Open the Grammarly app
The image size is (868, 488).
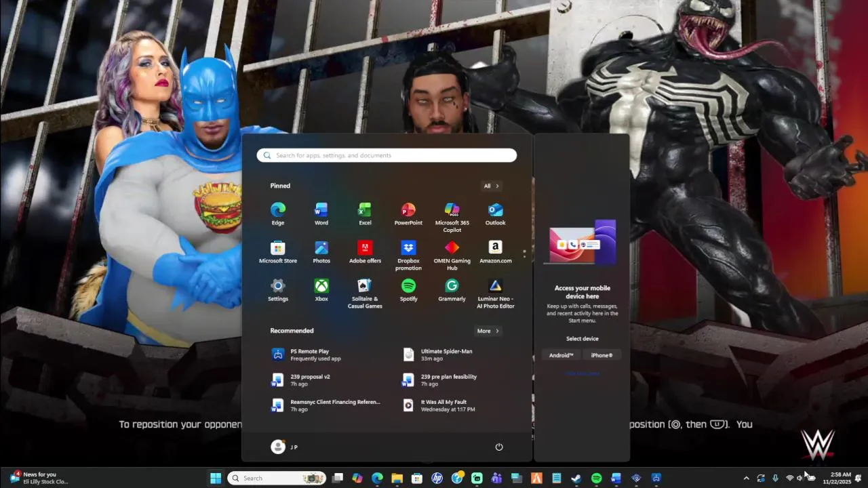tap(452, 289)
